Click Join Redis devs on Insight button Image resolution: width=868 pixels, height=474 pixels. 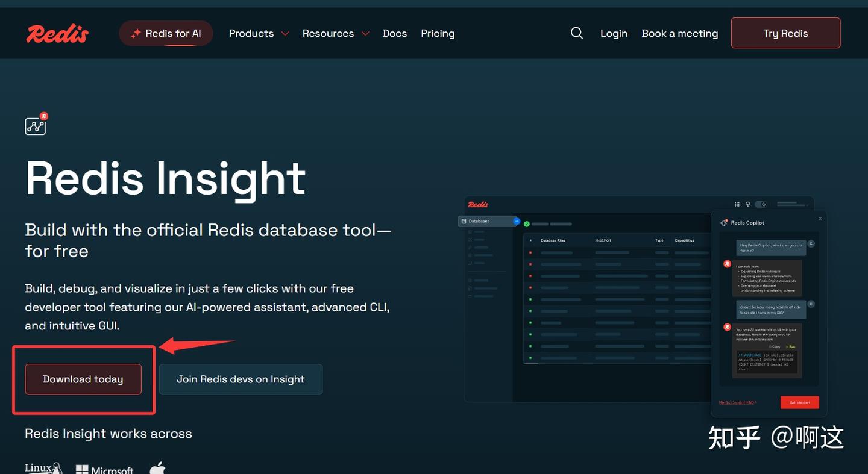pos(241,379)
